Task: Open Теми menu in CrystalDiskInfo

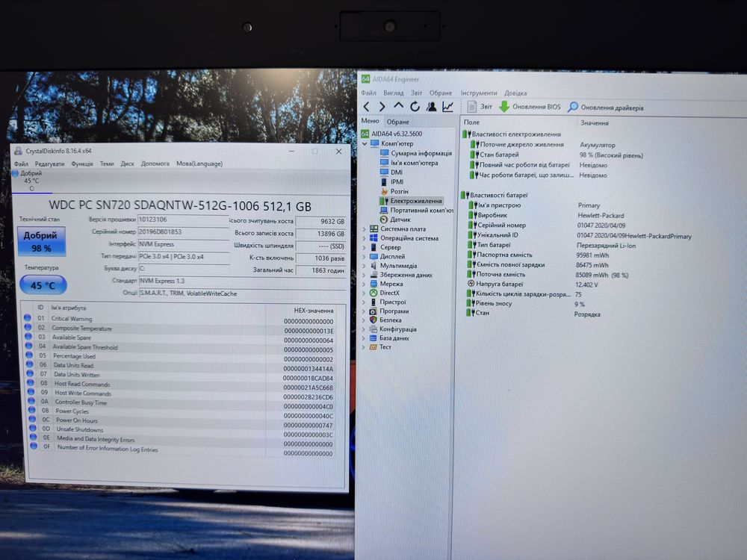Action: click(107, 164)
